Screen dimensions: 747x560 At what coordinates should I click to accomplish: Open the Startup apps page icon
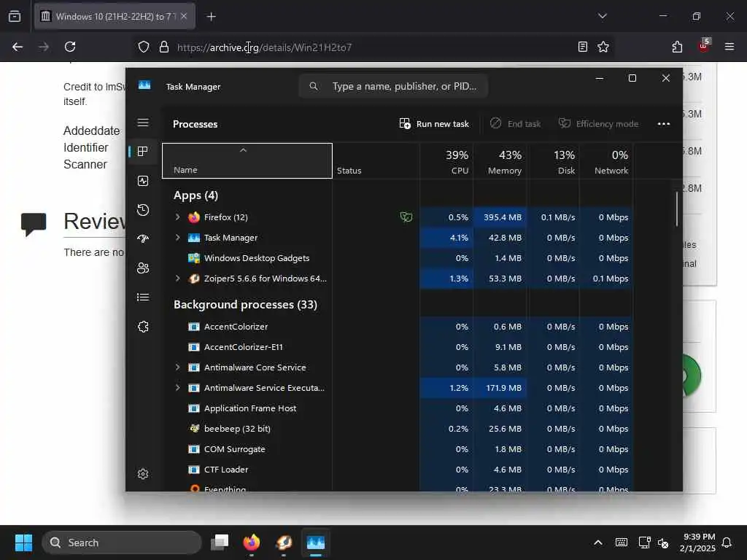[x=143, y=238]
